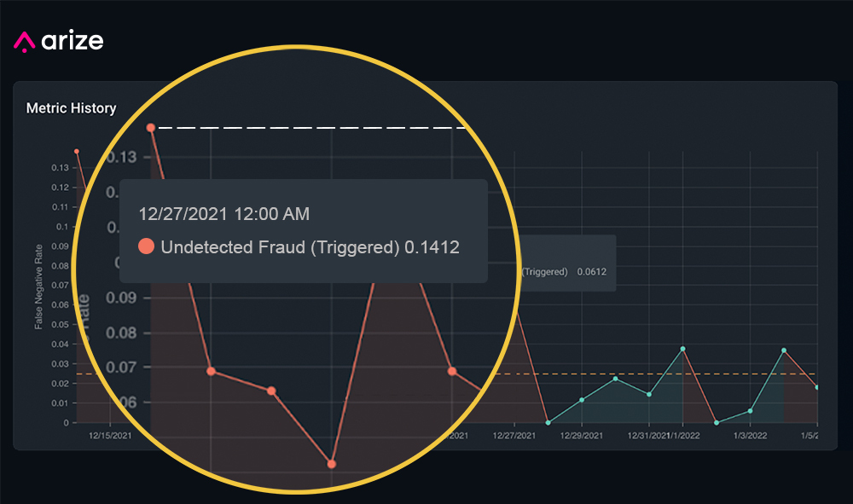This screenshot has height=504, width=853.
Task: Click the 12/29/2021 x-axis date label
Action: pyautogui.click(x=583, y=435)
